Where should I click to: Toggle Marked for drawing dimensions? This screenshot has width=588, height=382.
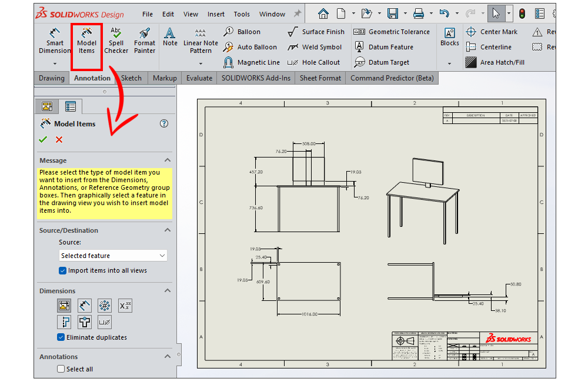[64, 306]
